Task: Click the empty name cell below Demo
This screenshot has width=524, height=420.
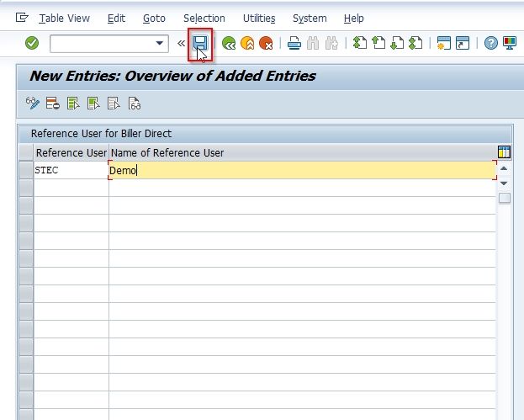Action: pyautogui.click(x=303, y=188)
